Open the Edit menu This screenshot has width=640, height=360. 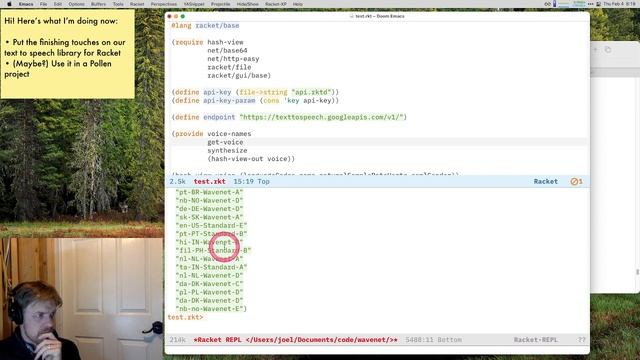click(58, 4)
